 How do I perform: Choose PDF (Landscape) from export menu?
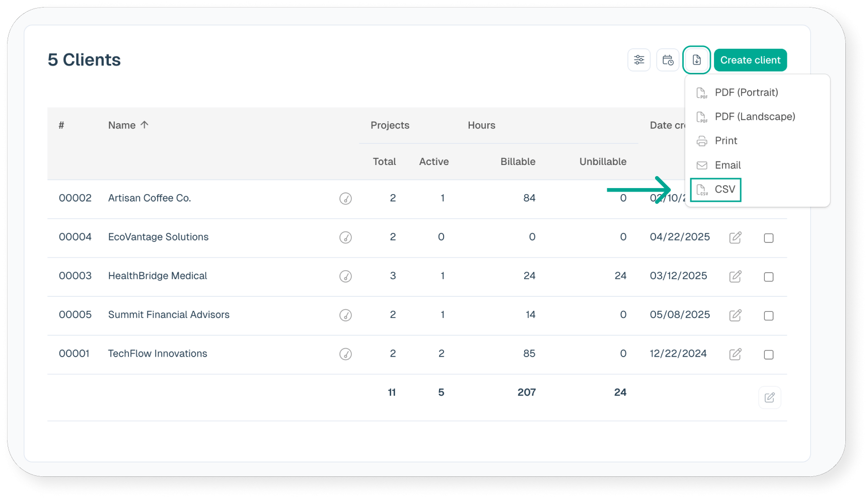coord(754,117)
